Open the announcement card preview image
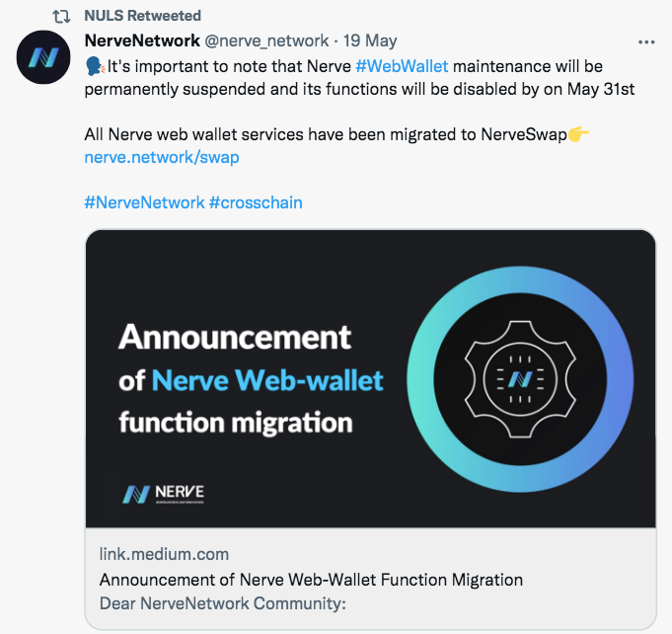Screen dimensions: 672x634 pos(371,379)
